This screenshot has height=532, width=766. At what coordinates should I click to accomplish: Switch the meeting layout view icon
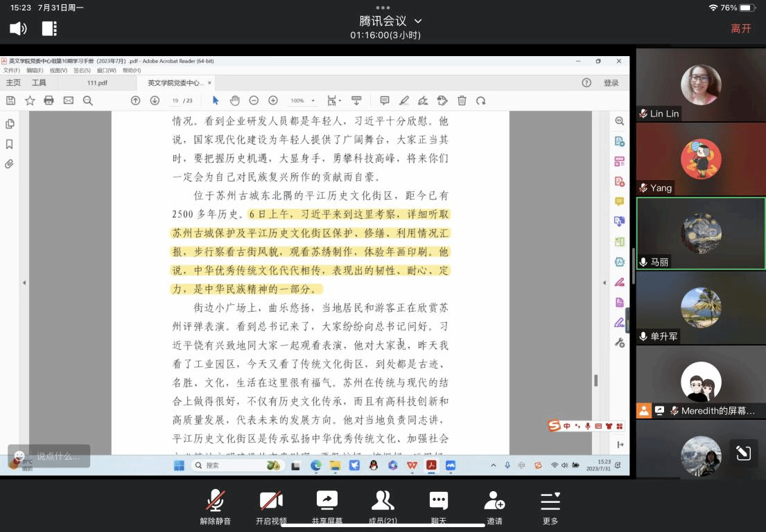coord(49,28)
